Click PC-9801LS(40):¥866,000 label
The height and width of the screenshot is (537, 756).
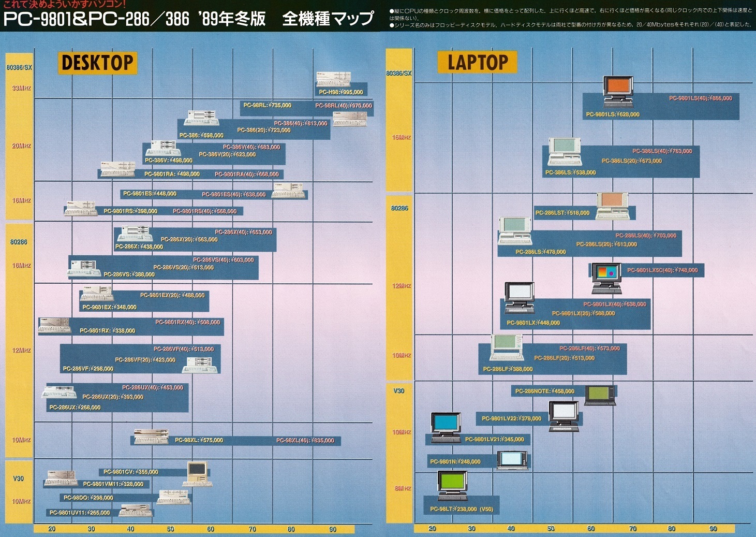click(x=701, y=98)
